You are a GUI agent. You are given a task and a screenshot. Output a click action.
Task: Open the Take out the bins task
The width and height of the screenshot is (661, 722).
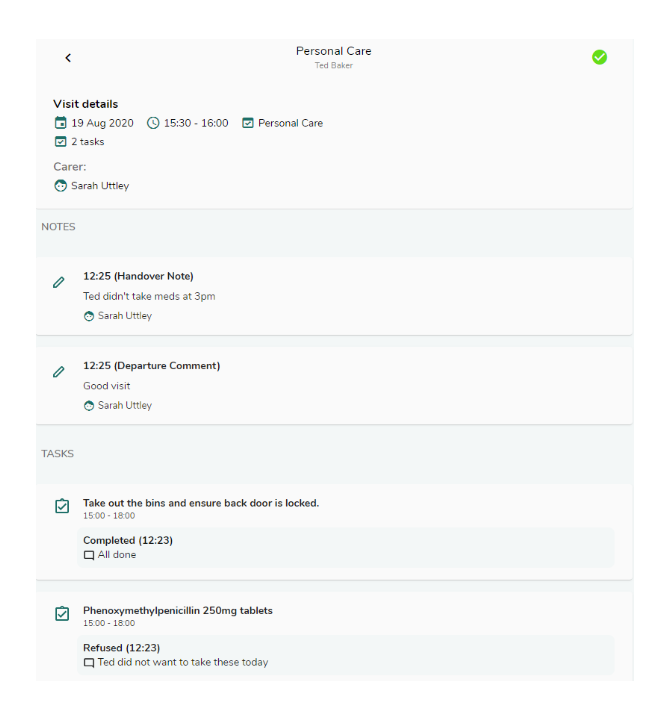coord(201,503)
